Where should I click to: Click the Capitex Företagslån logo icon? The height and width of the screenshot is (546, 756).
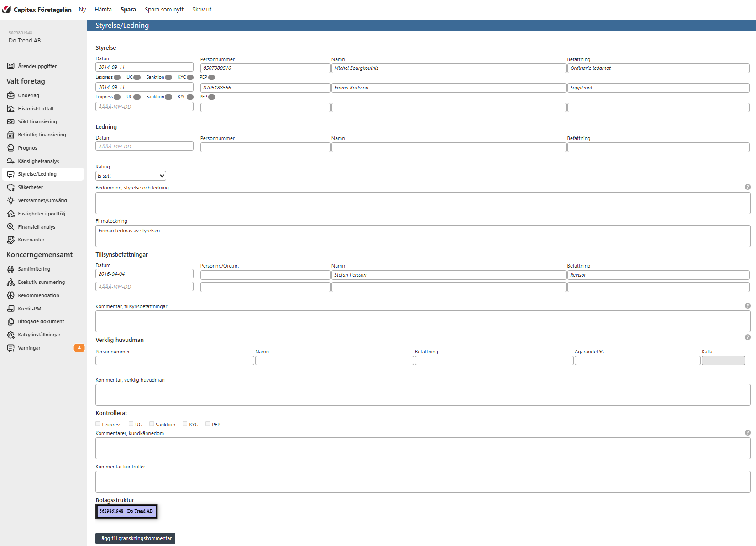coord(6,9)
